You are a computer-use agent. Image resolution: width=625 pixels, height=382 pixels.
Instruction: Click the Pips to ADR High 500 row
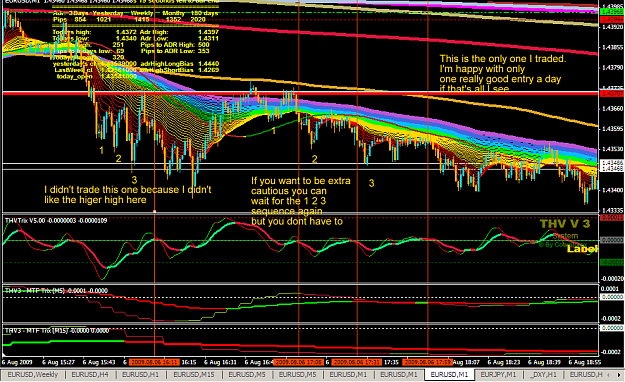(175, 45)
